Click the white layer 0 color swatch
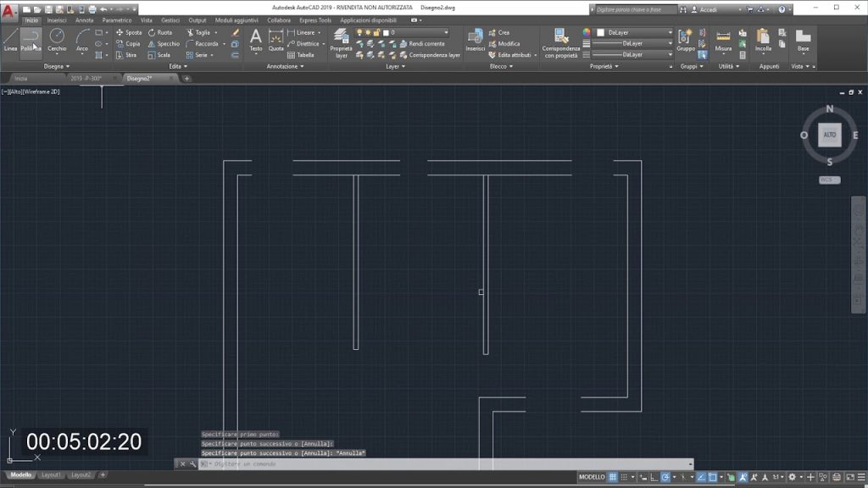The height and width of the screenshot is (488, 868). 386,33
